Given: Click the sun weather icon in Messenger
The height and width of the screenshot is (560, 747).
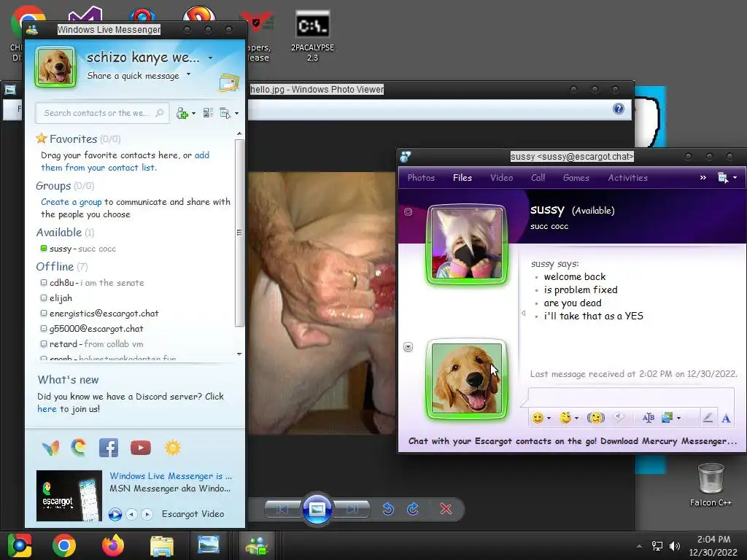Looking at the screenshot, I should click(x=172, y=448).
